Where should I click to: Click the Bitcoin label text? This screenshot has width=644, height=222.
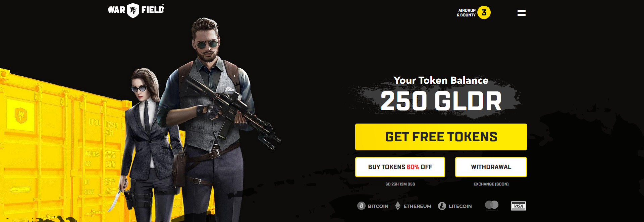click(x=378, y=206)
